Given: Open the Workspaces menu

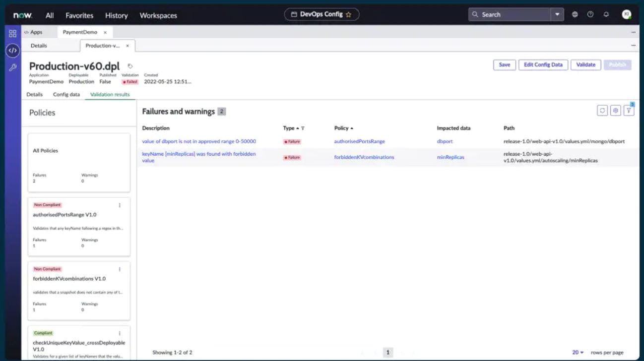Looking at the screenshot, I should pos(158,15).
